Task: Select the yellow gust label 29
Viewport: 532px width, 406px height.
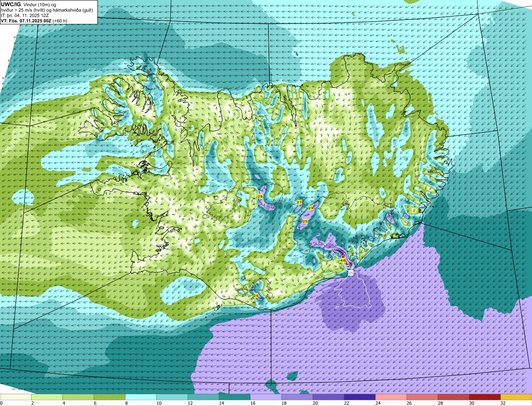Action: 311,208
